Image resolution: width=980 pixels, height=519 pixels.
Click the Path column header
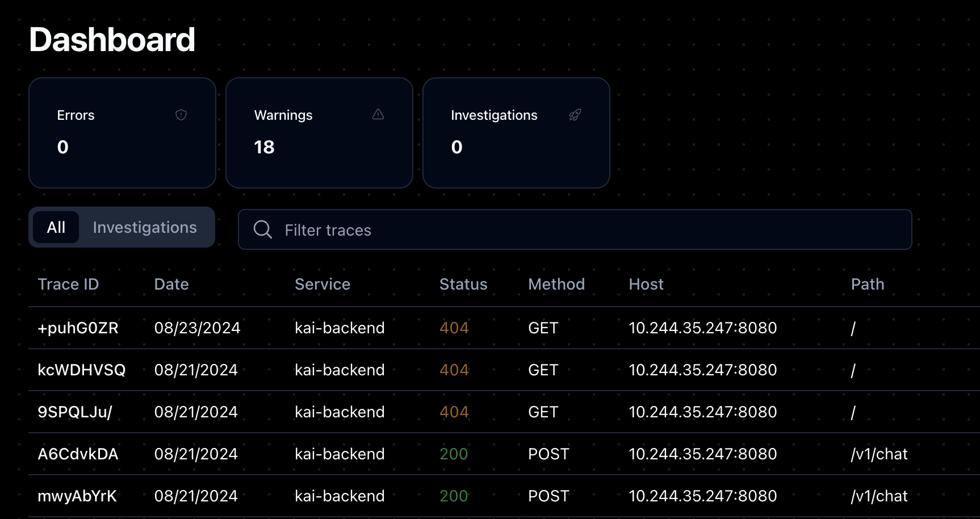[868, 284]
